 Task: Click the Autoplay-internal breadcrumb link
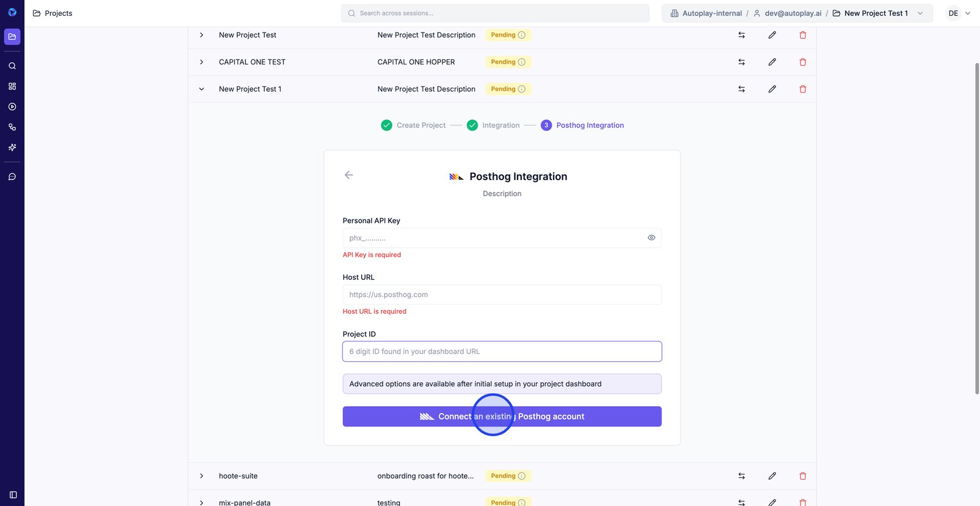[712, 13]
